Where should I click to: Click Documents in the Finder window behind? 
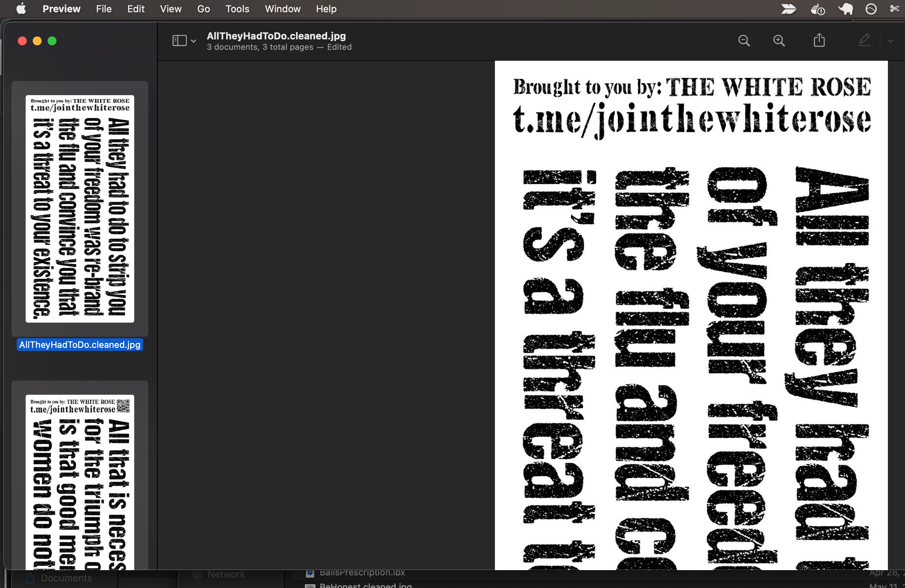(67, 578)
